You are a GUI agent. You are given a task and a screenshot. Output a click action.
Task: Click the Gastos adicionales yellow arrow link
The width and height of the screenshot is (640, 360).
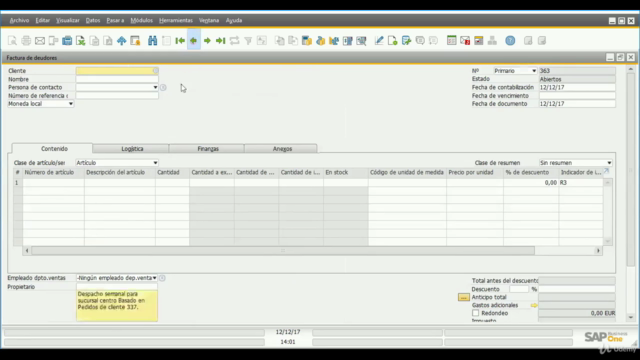(x=534, y=305)
